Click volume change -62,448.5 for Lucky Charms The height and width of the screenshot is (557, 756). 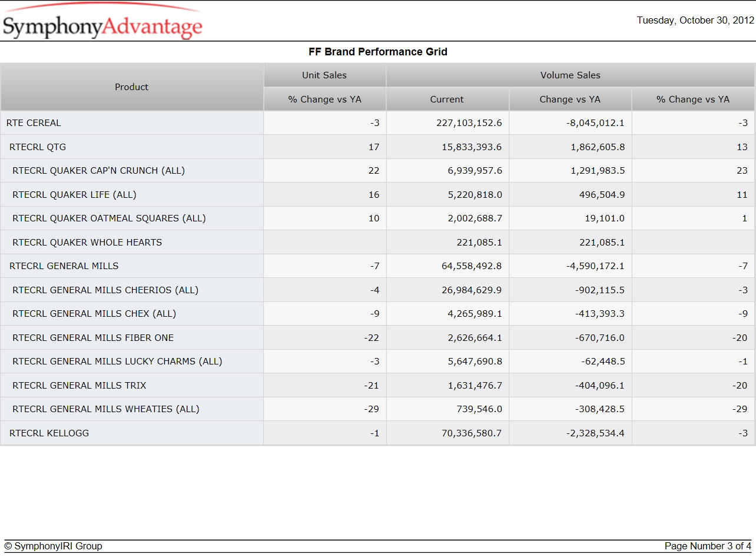tap(603, 362)
